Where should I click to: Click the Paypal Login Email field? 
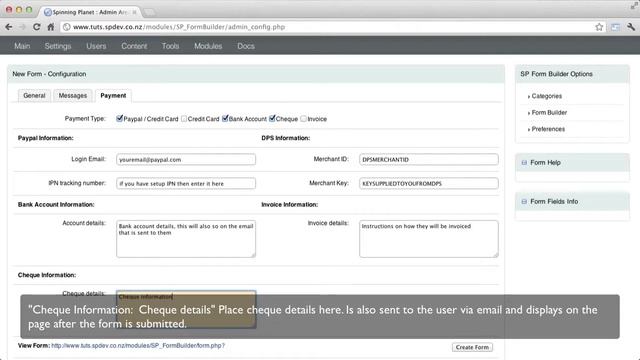pyautogui.click(x=186, y=160)
